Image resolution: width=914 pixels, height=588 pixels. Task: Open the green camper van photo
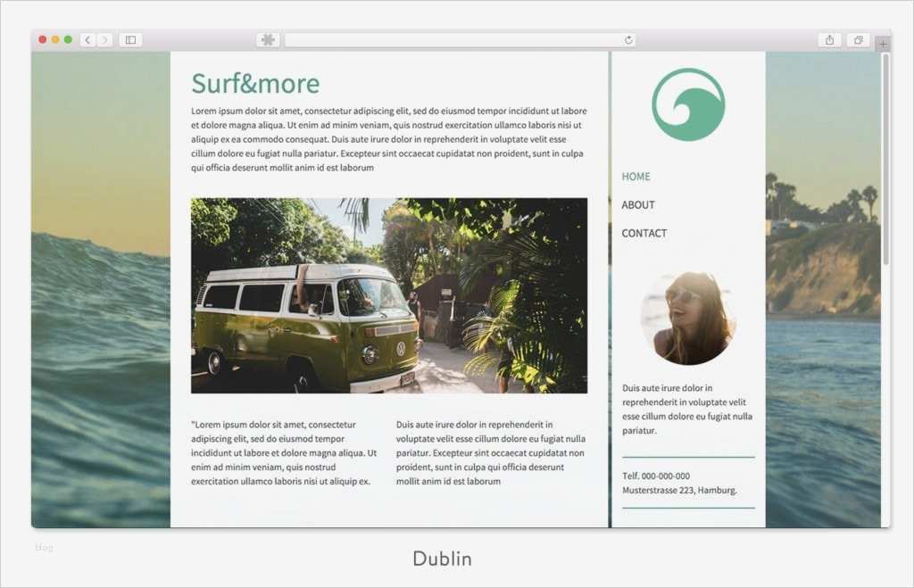point(389,295)
